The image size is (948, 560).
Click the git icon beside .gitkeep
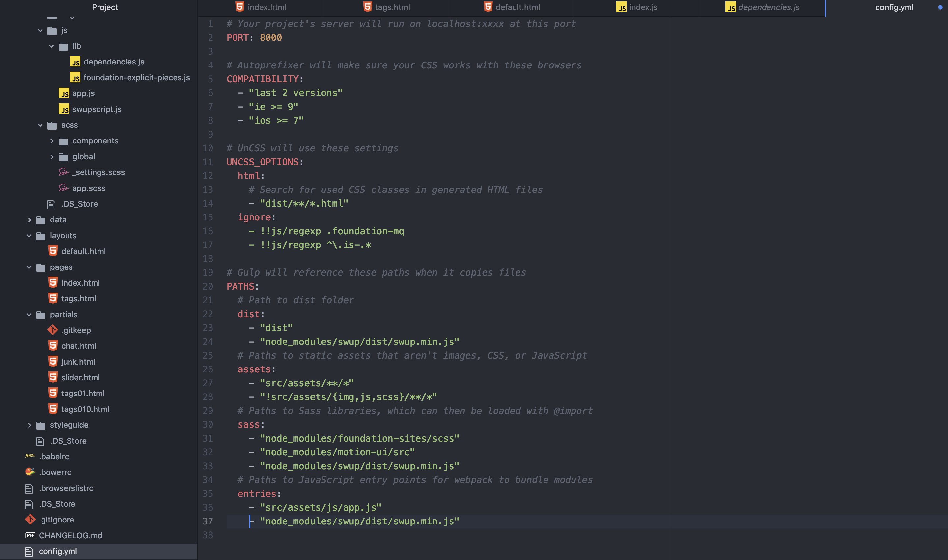52,330
